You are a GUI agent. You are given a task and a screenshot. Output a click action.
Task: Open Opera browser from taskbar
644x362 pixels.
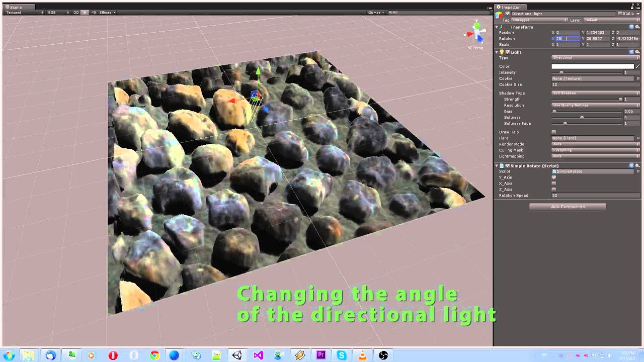(x=113, y=355)
